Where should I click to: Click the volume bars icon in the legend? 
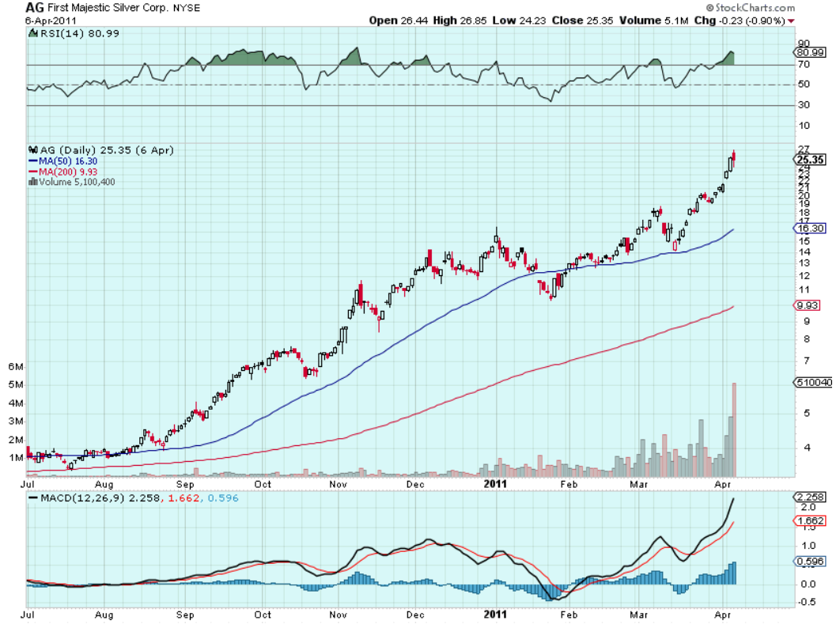(32, 182)
